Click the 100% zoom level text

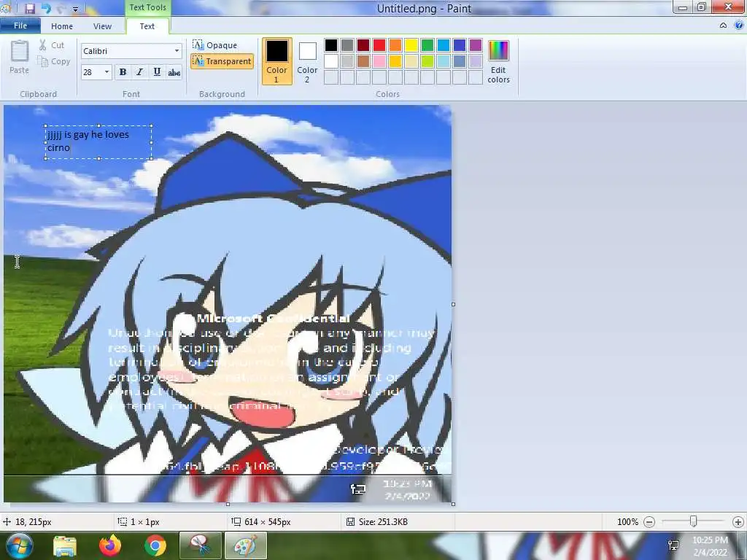coord(627,522)
